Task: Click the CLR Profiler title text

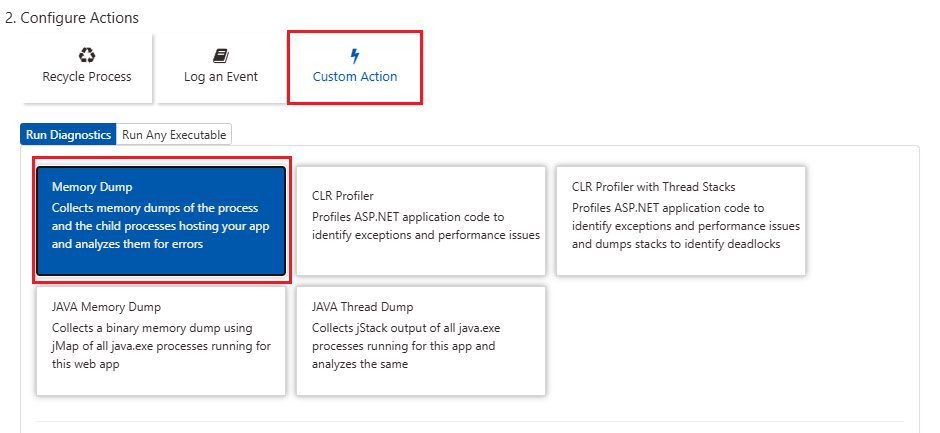Action: (343, 196)
